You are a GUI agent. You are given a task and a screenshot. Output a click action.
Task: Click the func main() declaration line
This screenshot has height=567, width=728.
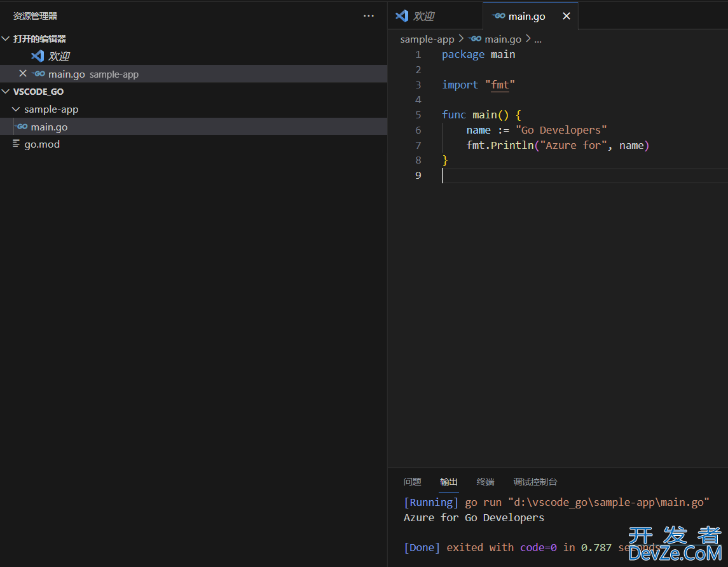coord(481,115)
